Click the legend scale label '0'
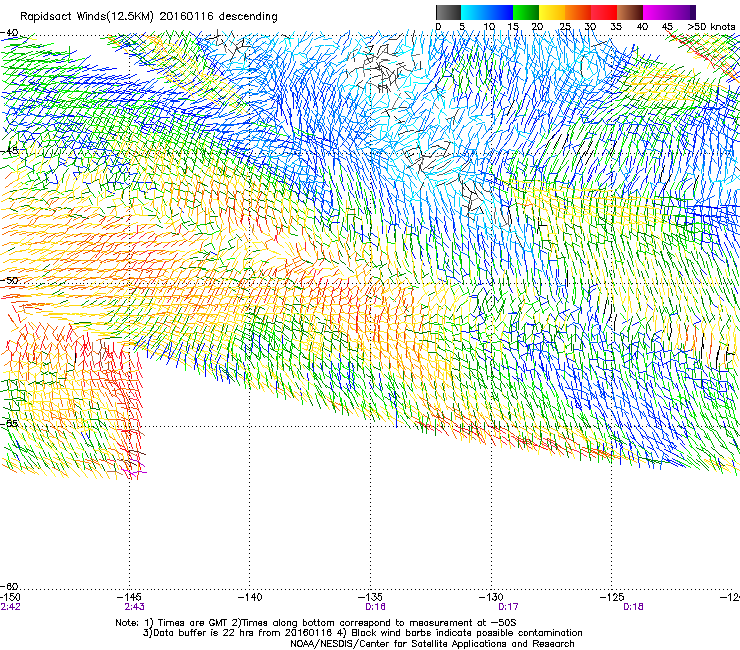This screenshot has height=650, width=740. click(438, 27)
